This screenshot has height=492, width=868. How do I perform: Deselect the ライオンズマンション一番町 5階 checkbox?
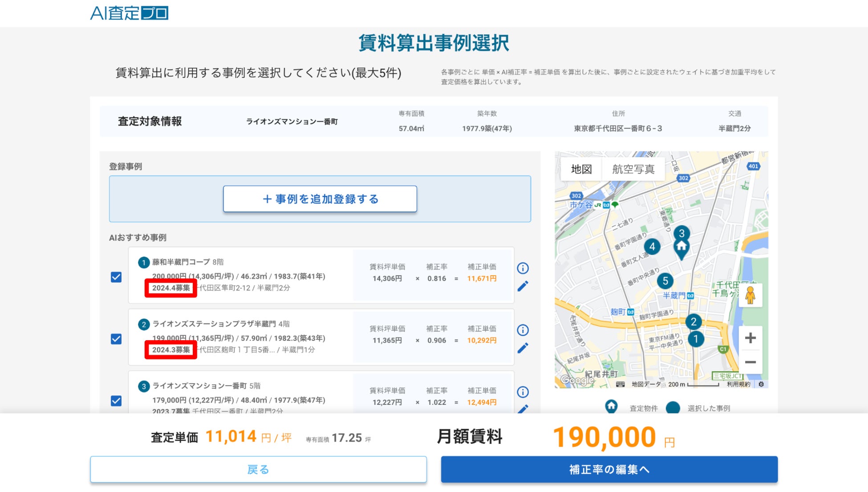[x=116, y=401]
